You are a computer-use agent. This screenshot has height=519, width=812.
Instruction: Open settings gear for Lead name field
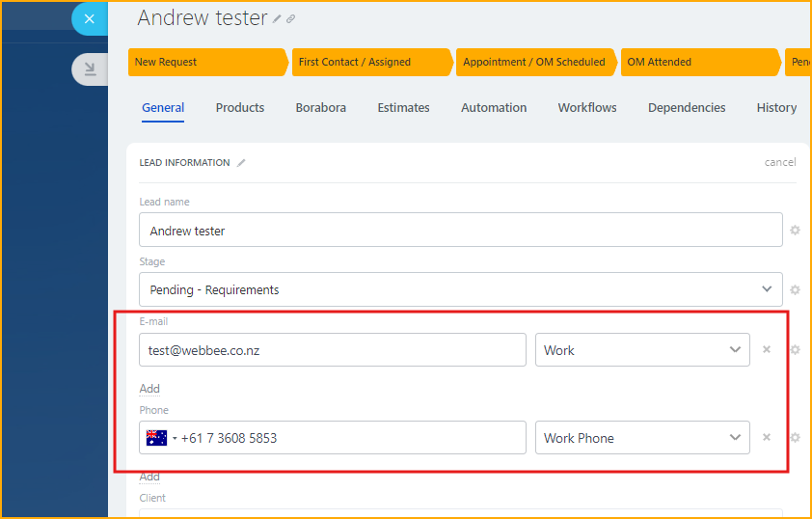point(795,231)
